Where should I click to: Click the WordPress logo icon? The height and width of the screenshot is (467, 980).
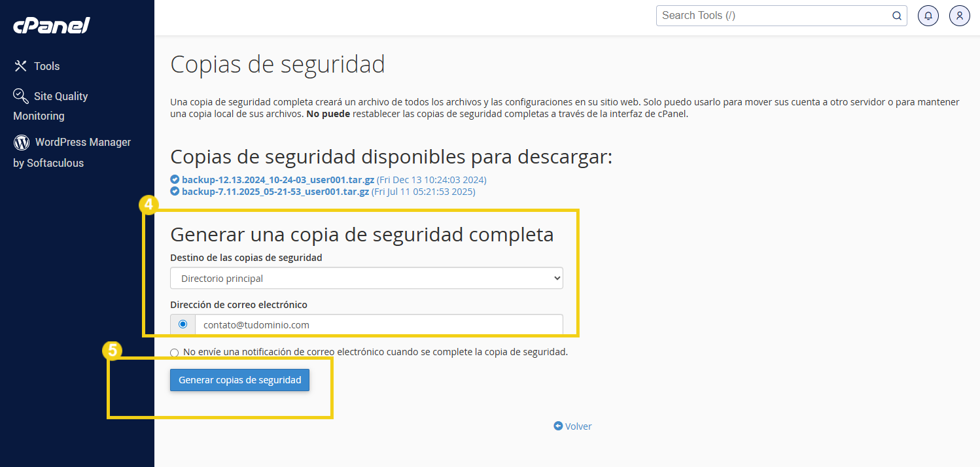[x=22, y=142]
